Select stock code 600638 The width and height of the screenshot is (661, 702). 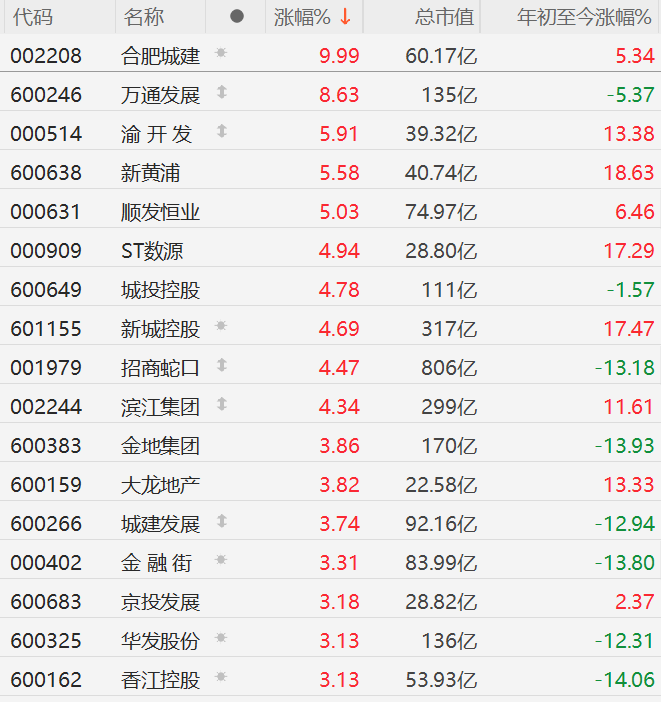46,173
